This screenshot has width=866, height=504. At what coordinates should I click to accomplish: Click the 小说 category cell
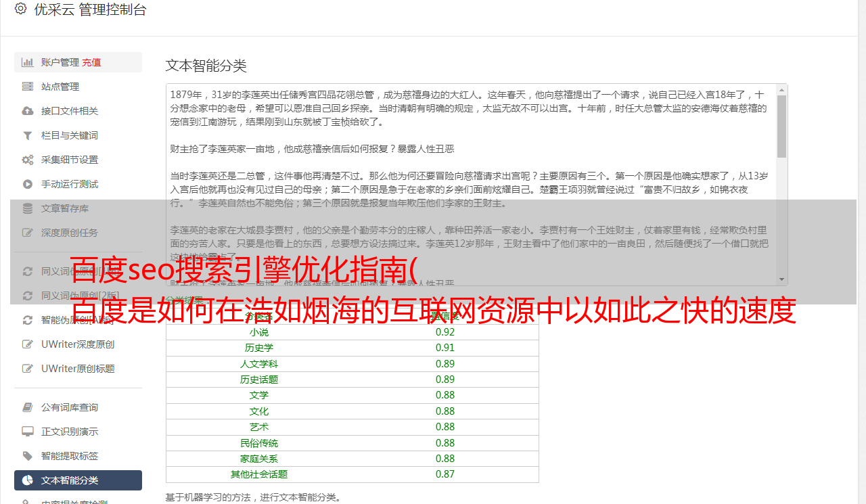(259, 332)
